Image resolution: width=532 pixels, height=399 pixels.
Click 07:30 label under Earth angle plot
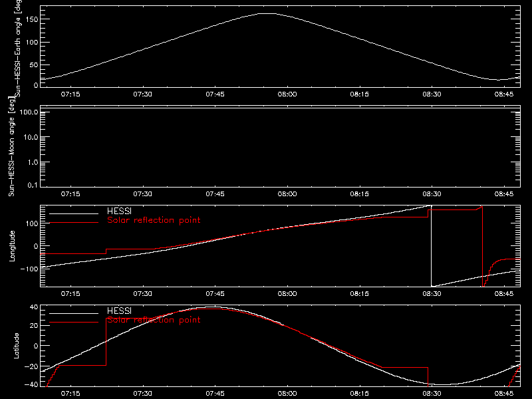tap(142, 94)
